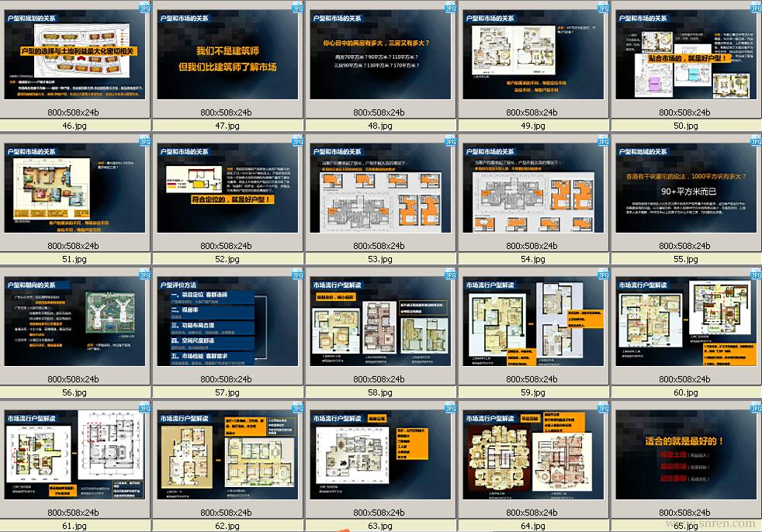Screen dimensions: 762x532
Task: Pick the file name "61.jpg"
Action: (x=74, y=526)
